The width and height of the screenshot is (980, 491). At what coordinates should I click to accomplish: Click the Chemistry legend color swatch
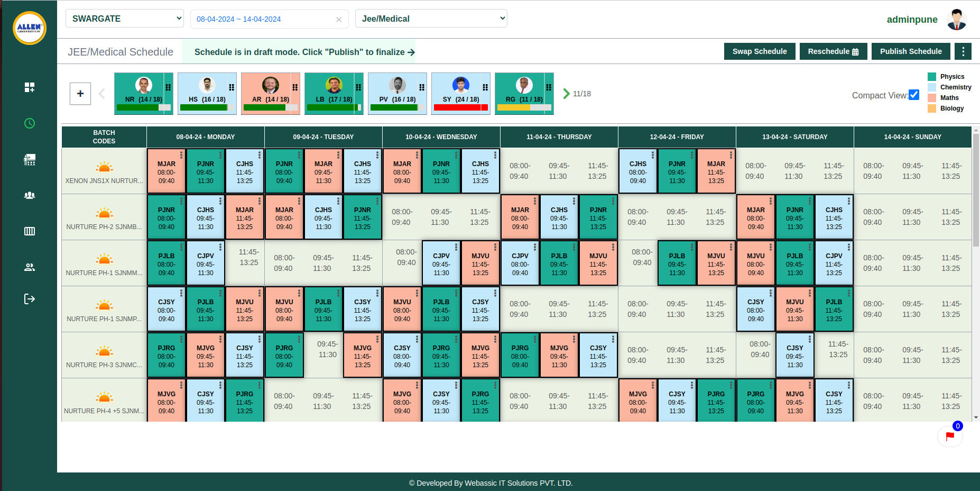pyautogui.click(x=932, y=87)
